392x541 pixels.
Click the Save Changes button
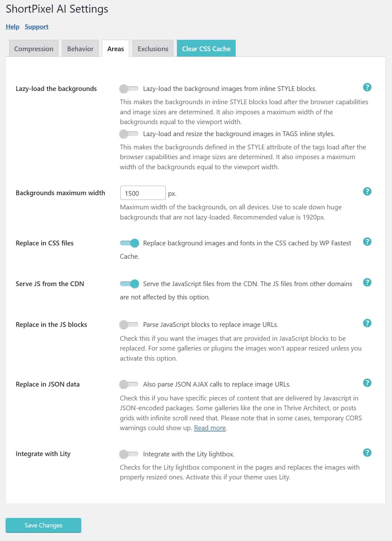tap(44, 525)
